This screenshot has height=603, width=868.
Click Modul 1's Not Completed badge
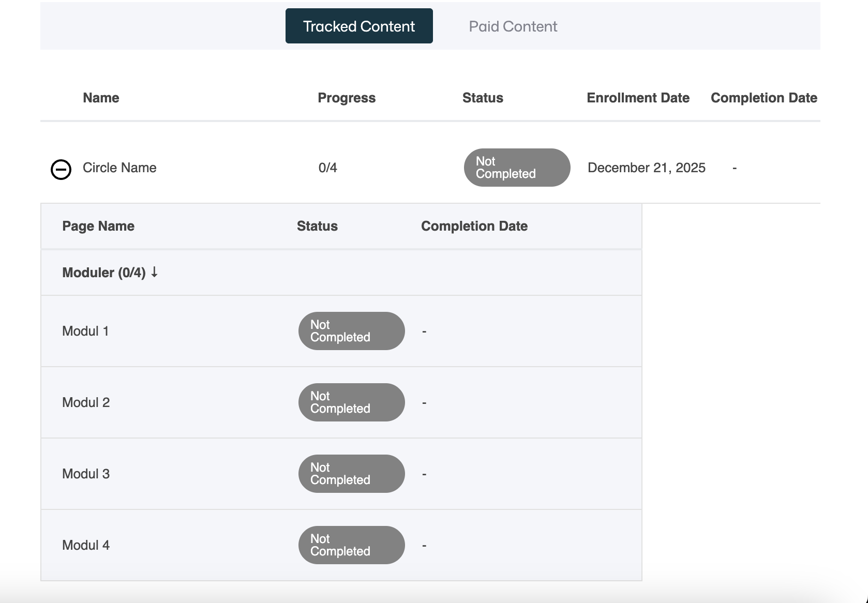pos(351,331)
